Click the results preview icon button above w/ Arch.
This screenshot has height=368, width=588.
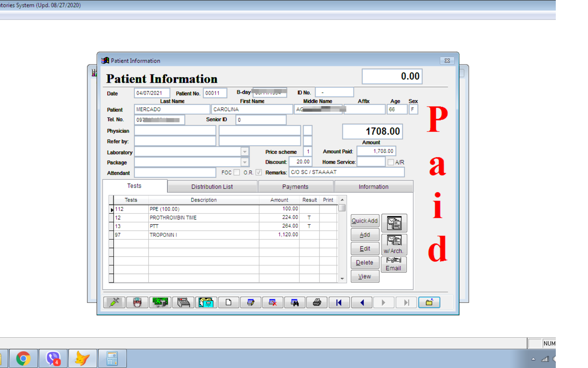click(394, 223)
